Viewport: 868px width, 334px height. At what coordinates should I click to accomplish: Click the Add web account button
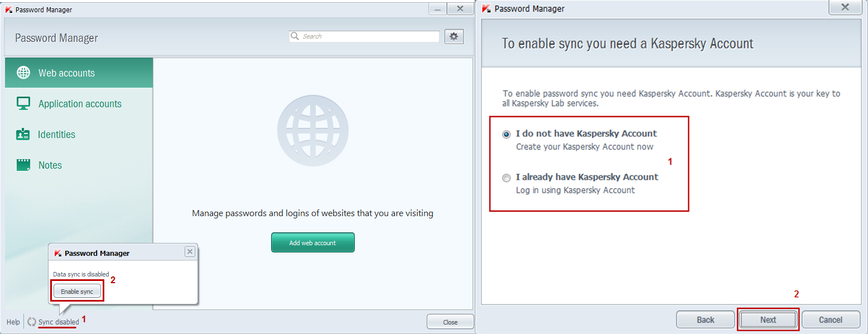[312, 242]
